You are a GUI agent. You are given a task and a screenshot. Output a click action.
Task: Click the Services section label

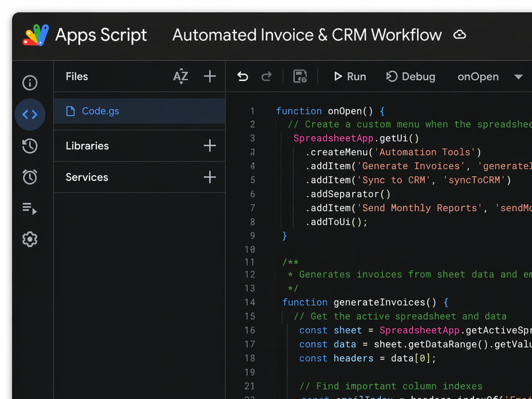click(87, 177)
